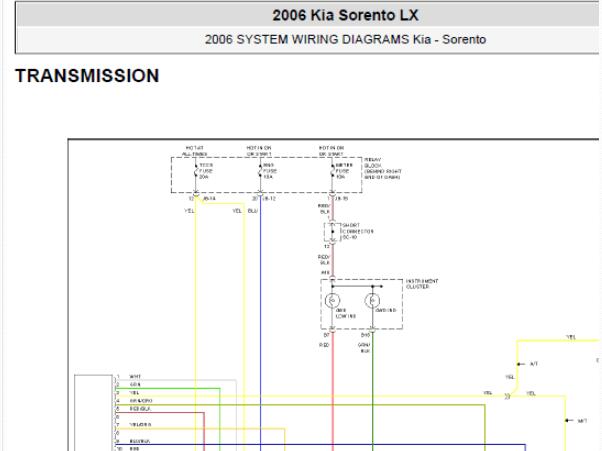Click the INSTRUMENT CLUSTER label
The height and width of the screenshot is (451, 602).
422,284
